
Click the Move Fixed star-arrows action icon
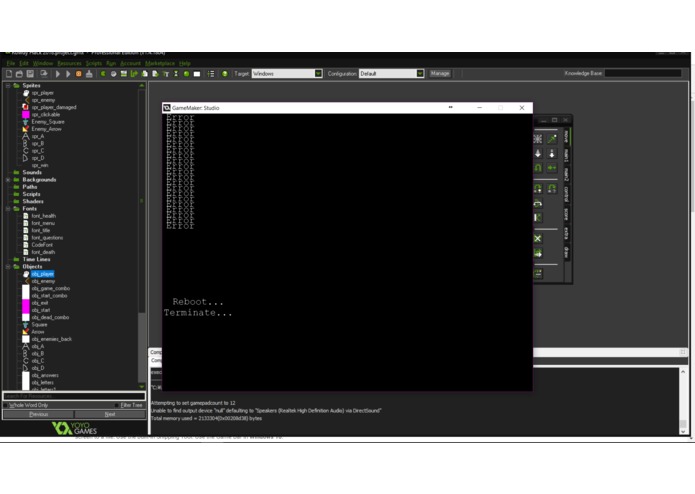pos(538,139)
